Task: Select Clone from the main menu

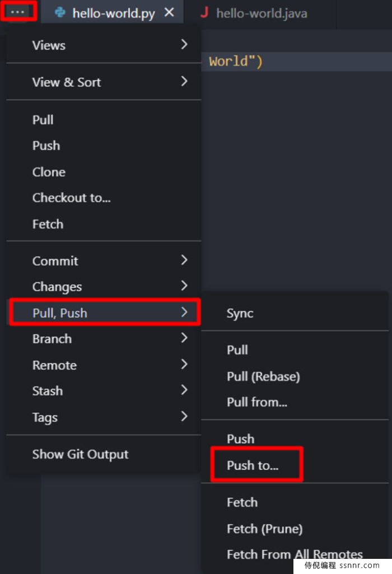Action: point(104,172)
